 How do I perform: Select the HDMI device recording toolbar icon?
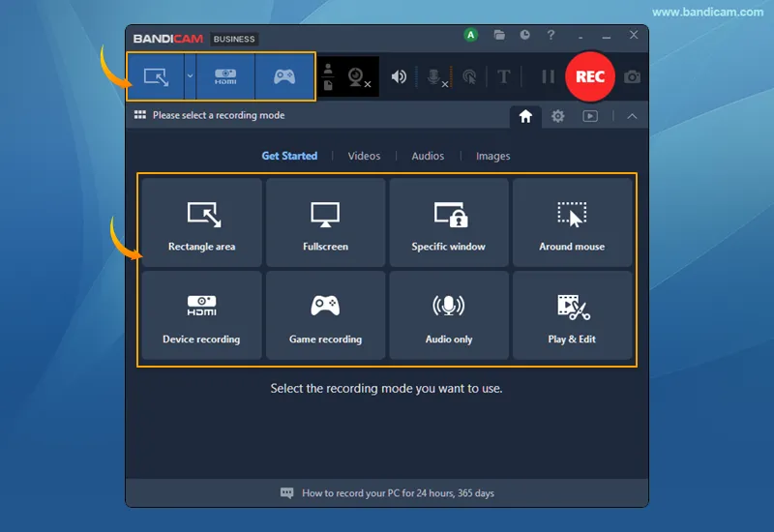pyautogui.click(x=225, y=77)
